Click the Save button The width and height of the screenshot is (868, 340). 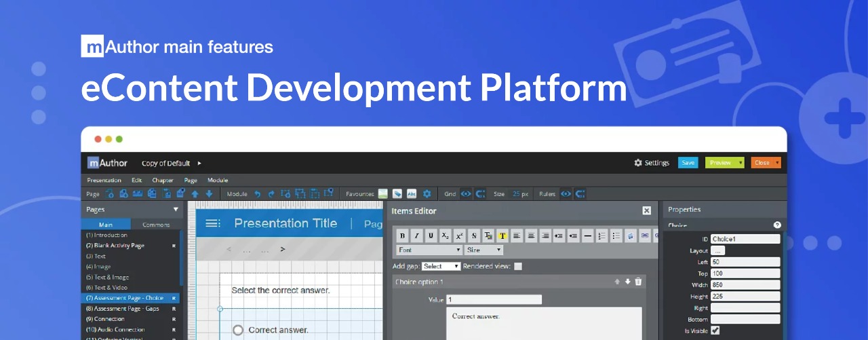pyautogui.click(x=688, y=163)
